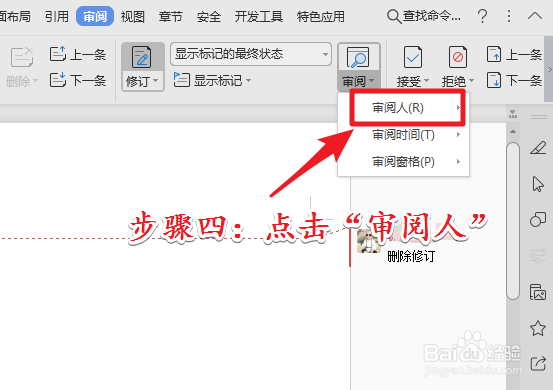Open the properties sliders sidebar icon
The width and height of the screenshot is (553, 390).
[538, 256]
